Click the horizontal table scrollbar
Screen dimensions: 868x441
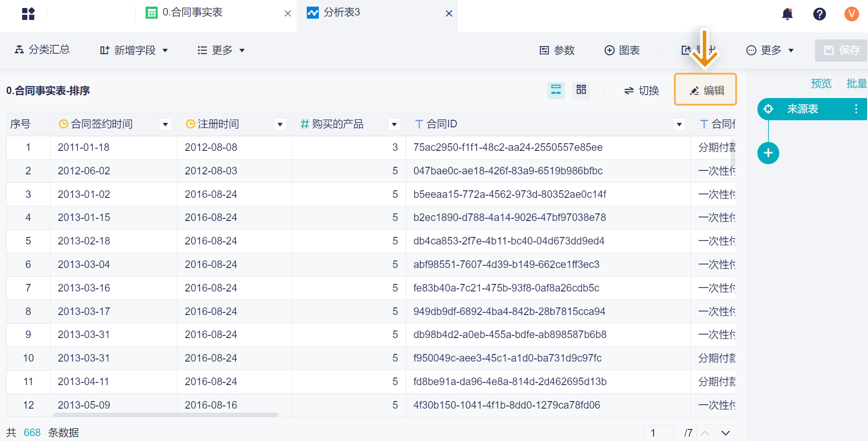click(166, 415)
